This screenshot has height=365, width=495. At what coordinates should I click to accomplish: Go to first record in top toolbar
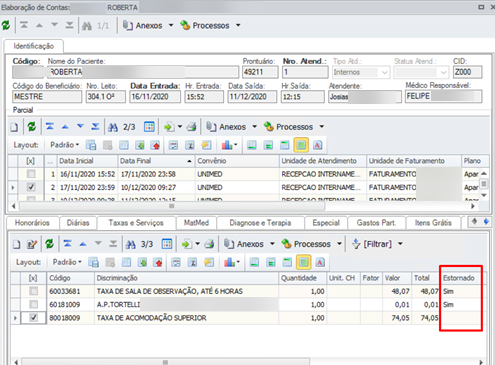tap(24, 25)
